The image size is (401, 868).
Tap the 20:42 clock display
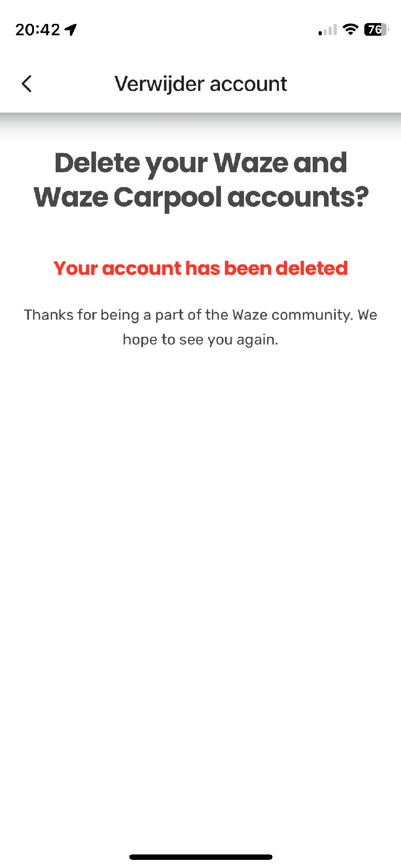[x=38, y=30]
